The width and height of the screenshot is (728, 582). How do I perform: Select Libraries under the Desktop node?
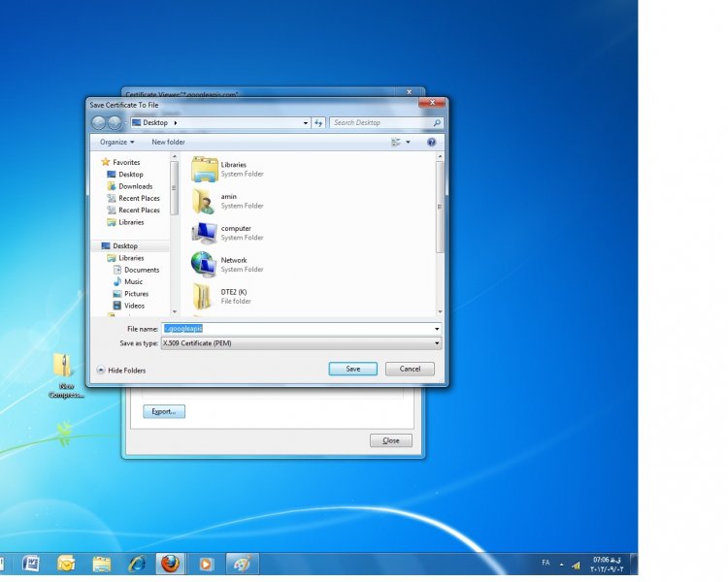[126, 258]
